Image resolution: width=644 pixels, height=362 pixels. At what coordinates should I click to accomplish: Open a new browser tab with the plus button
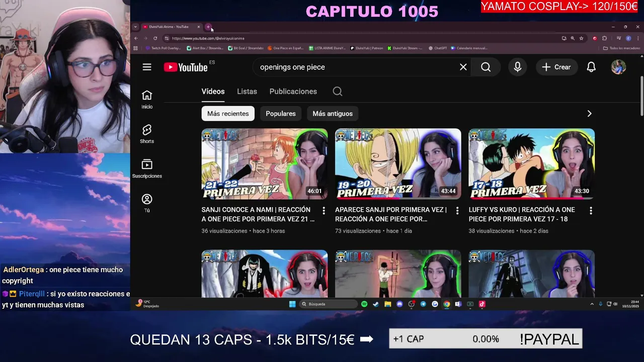tap(208, 27)
